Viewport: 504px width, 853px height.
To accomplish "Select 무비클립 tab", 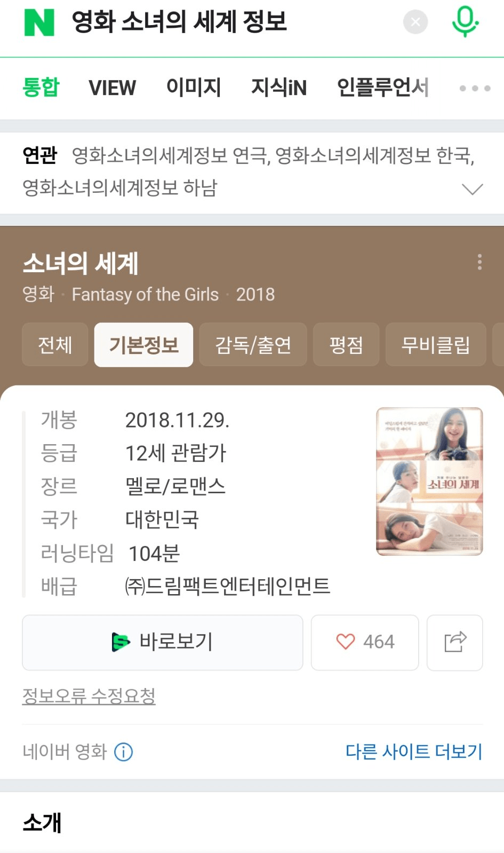I will click(x=436, y=345).
